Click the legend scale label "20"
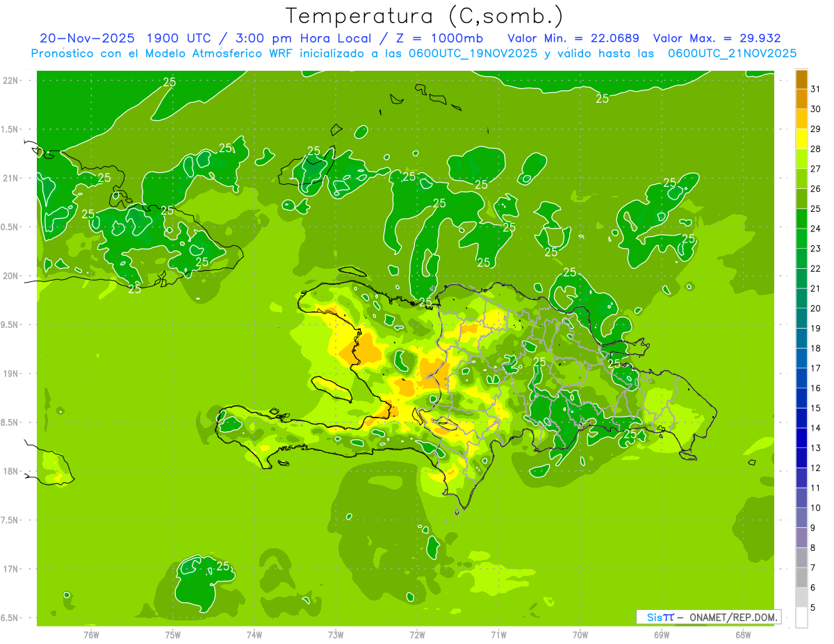The height and width of the screenshot is (644, 834). pos(816,308)
